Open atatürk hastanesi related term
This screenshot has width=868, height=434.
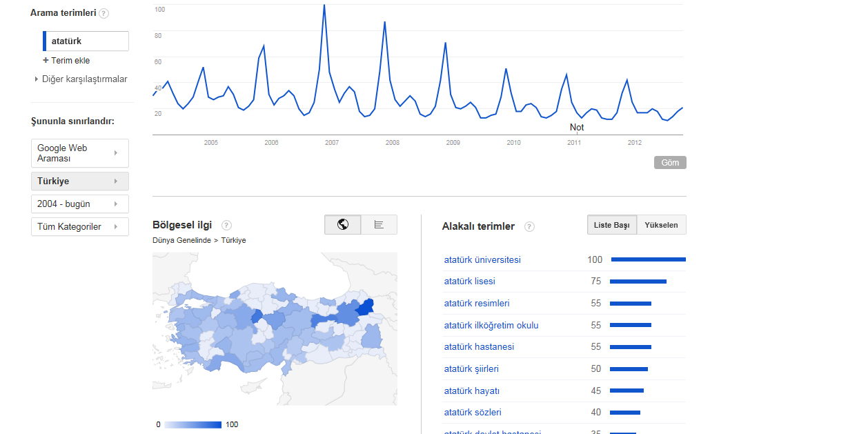coord(479,347)
